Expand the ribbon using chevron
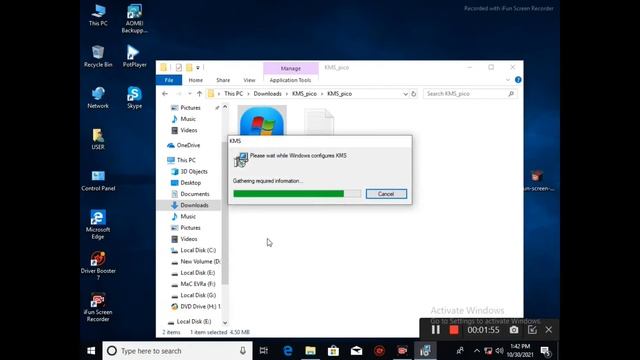640x360 pixels. click(508, 80)
